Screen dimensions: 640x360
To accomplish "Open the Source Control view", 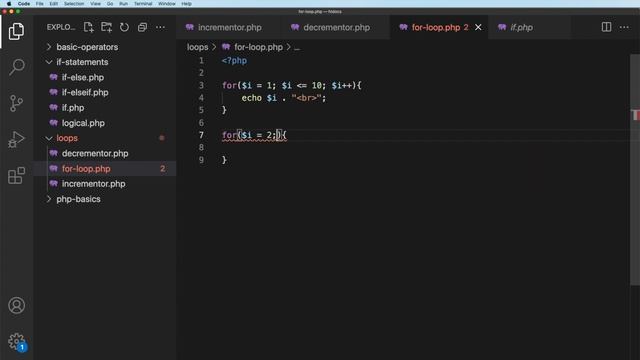I will (x=16, y=103).
